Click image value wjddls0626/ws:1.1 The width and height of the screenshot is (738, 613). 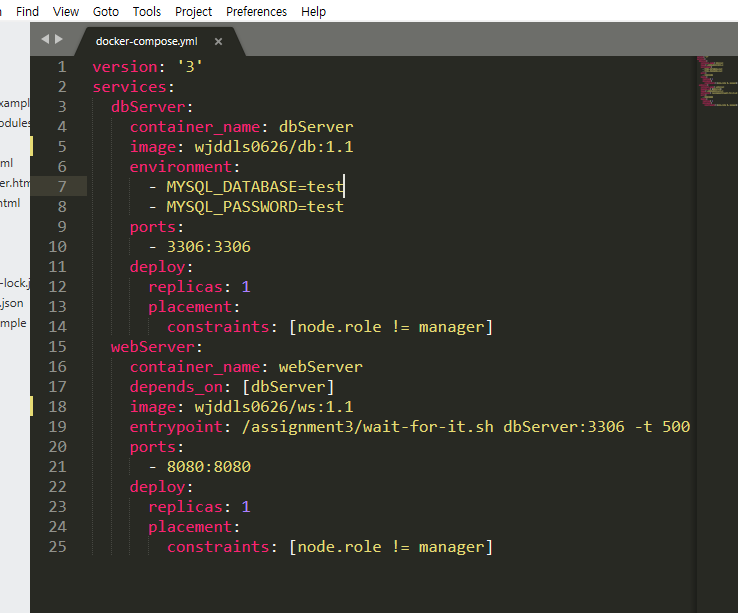(x=274, y=407)
